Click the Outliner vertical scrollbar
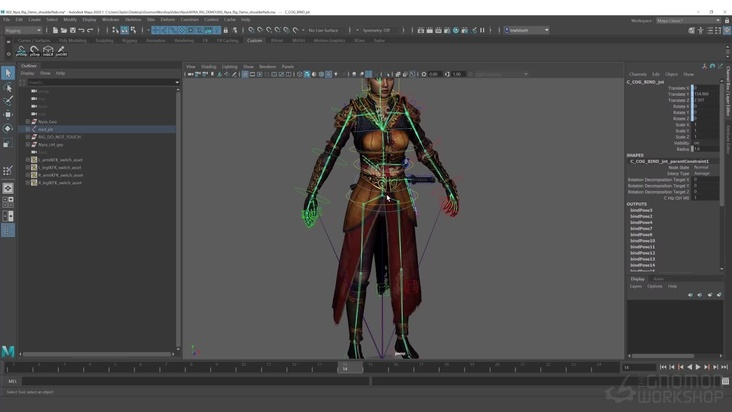732x412 pixels. 178,218
